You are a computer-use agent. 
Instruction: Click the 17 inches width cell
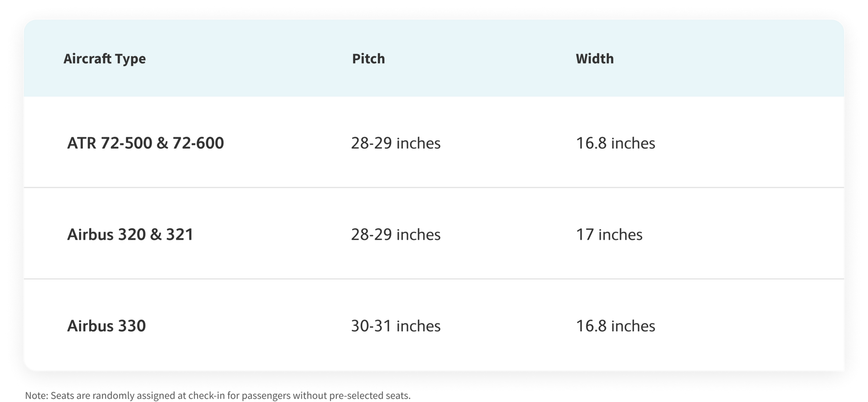point(609,235)
